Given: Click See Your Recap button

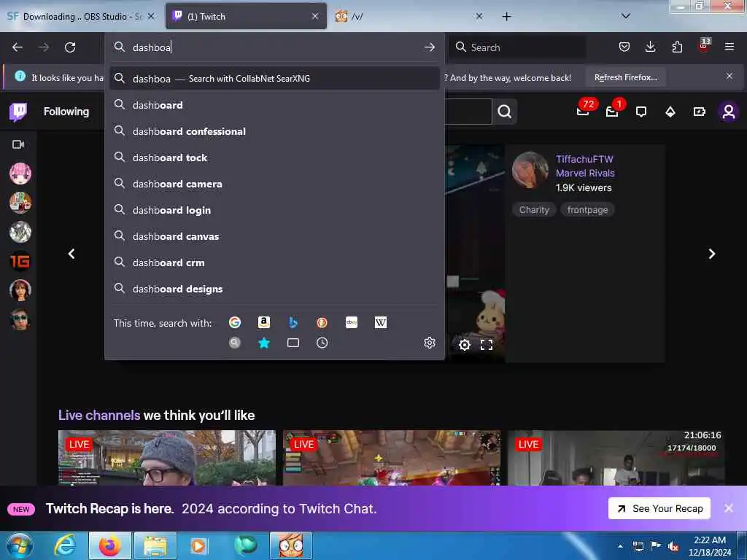Looking at the screenshot, I should (x=659, y=508).
